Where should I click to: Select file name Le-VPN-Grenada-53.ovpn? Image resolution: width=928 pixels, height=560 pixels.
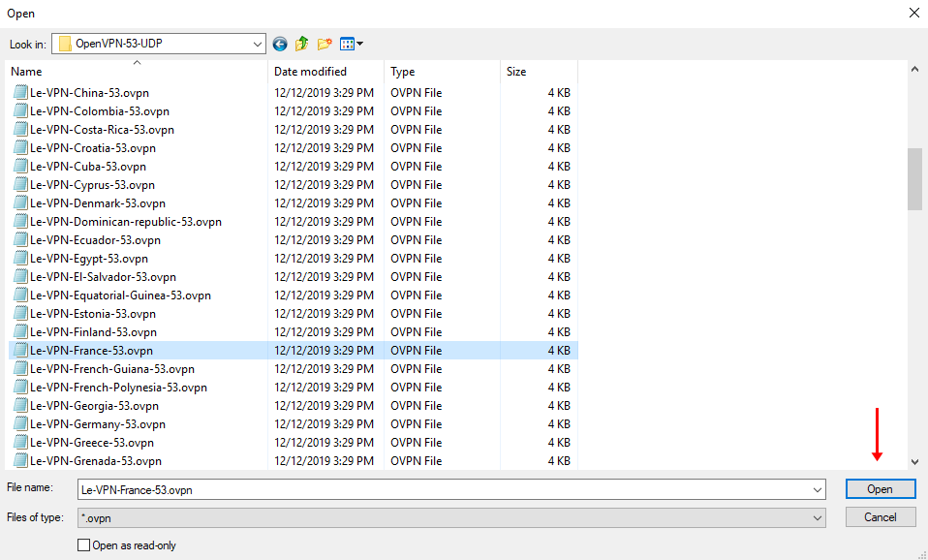[96, 460]
